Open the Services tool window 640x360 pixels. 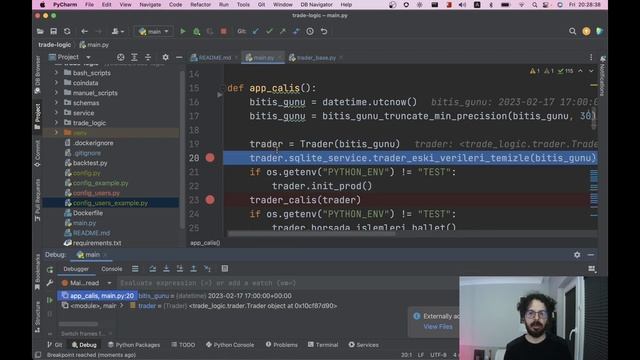pyautogui.click(x=364, y=345)
